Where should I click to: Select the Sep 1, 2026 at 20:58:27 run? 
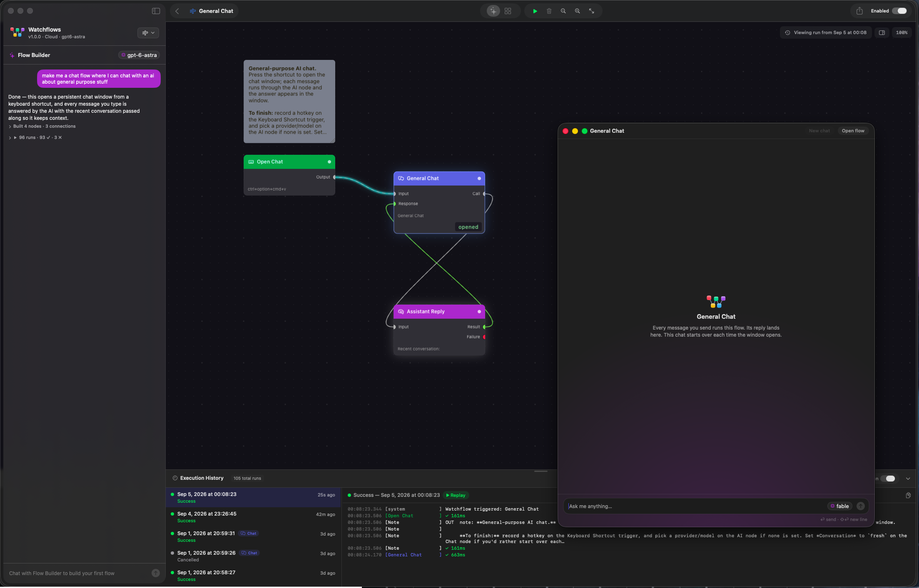click(x=254, y=576)
